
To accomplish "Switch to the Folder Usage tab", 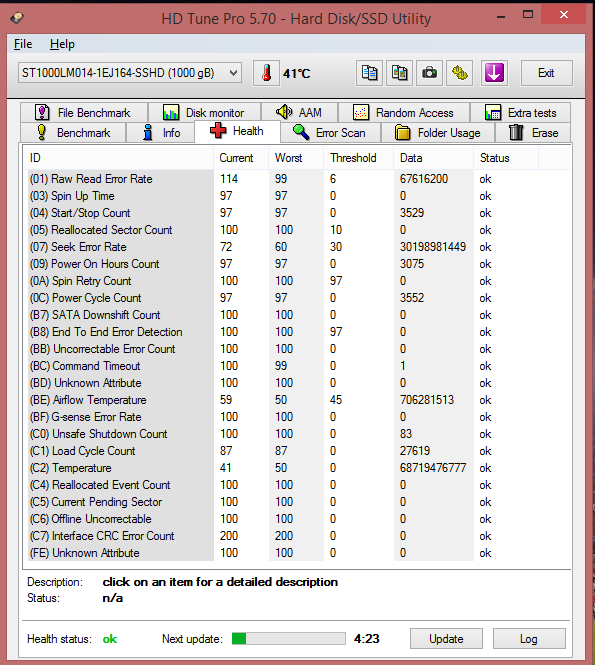I will point(438,133).
